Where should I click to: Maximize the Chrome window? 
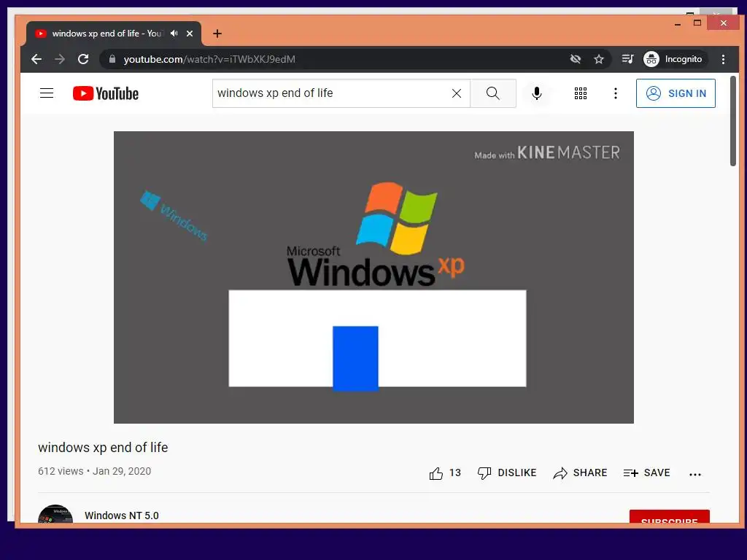(697, 23)
